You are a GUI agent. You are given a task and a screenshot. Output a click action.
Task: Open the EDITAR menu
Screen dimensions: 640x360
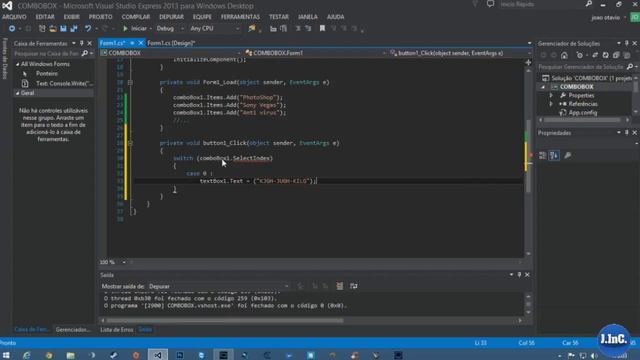pos(45,17)
